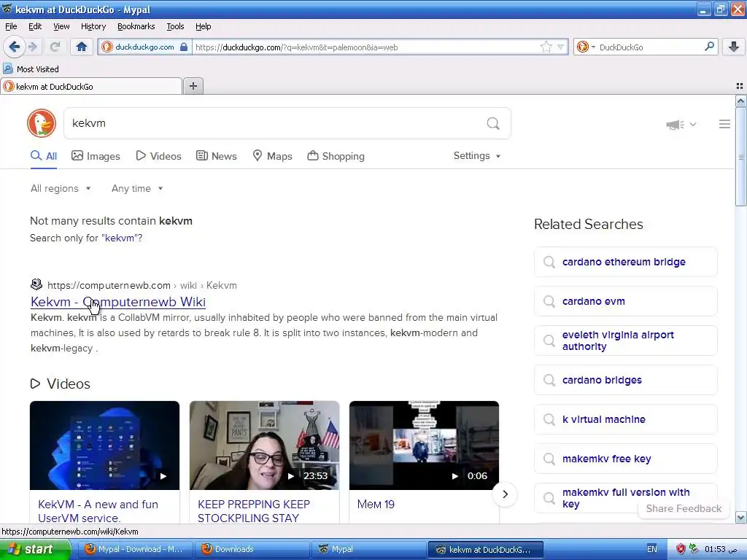The image size is (747, 560).
Task: Expand the Settings dropdown
Action: point(477,156)
